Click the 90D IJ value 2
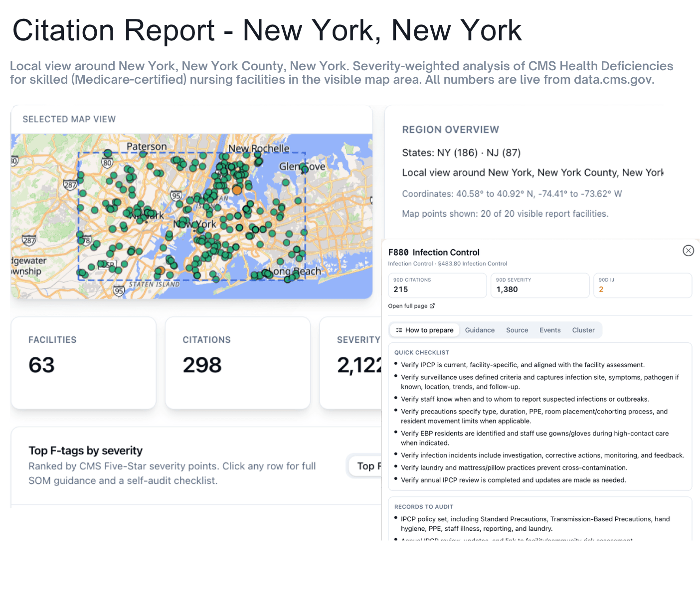 click(601, 289)
